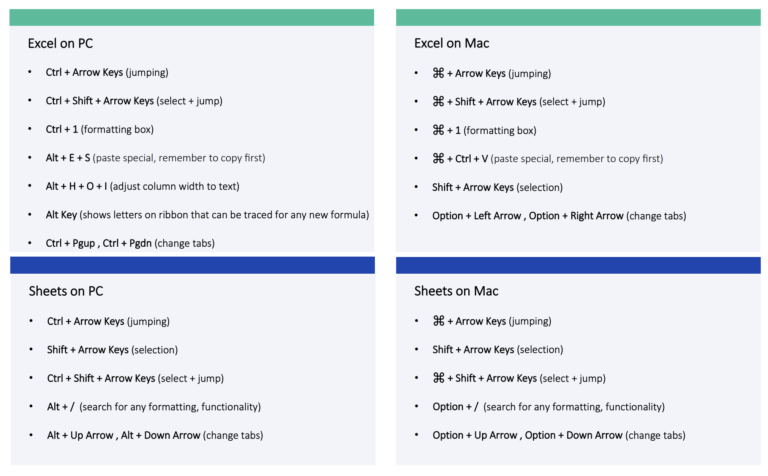Select the 'Excel on Mac' heading
768x476 pixels.
(452, 43)
